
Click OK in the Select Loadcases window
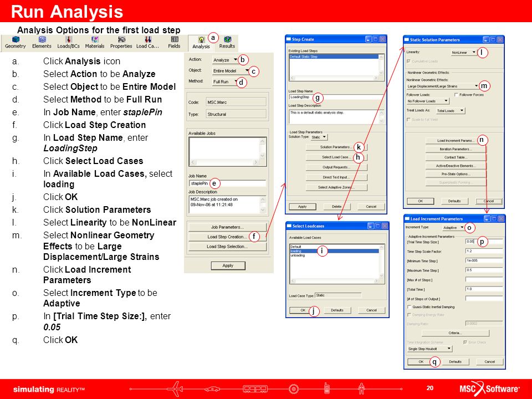[x=303, y=310]
